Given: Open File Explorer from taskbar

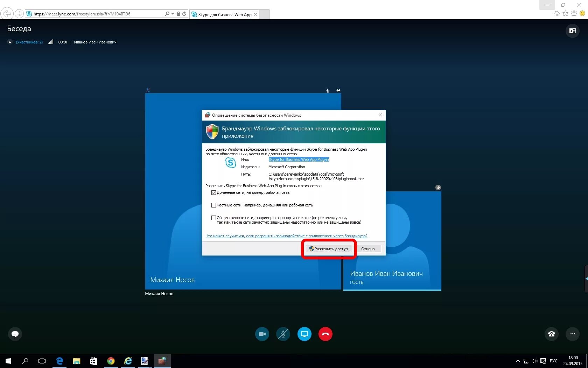Looking at the screenshot, I should pyautogui.click(x=76, y=361).
